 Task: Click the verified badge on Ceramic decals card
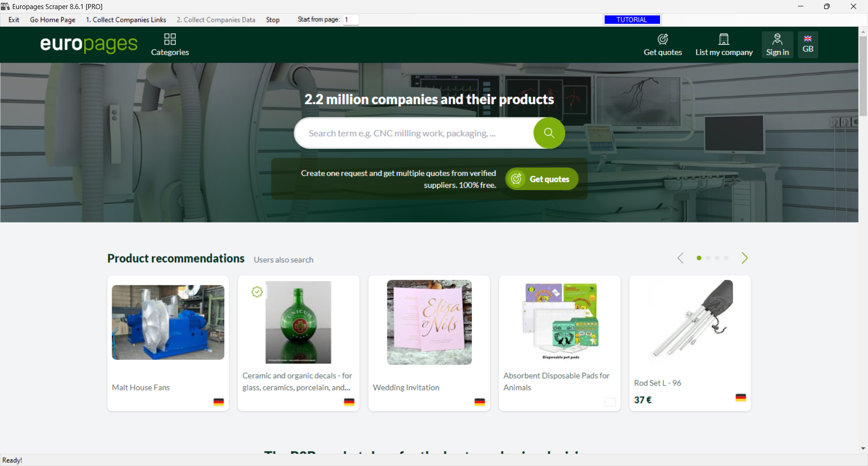click(x=257, y=292)
